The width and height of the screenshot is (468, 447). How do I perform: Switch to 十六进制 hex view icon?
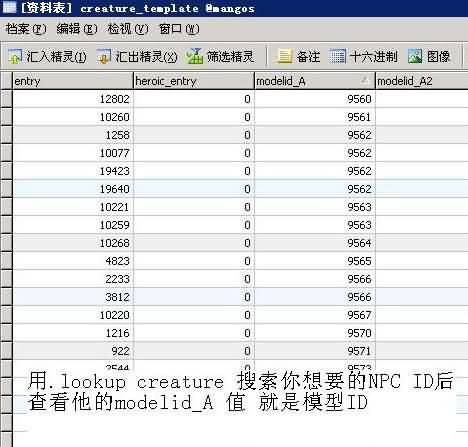[x=337, y=56]
